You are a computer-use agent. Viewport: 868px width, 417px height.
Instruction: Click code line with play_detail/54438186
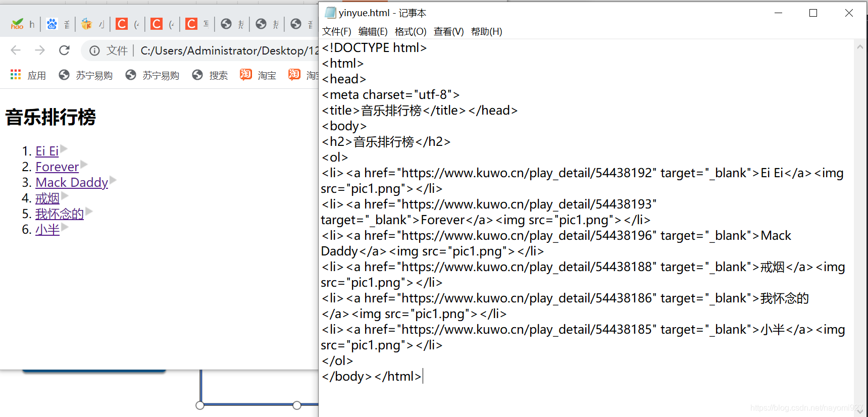point(566,298)
